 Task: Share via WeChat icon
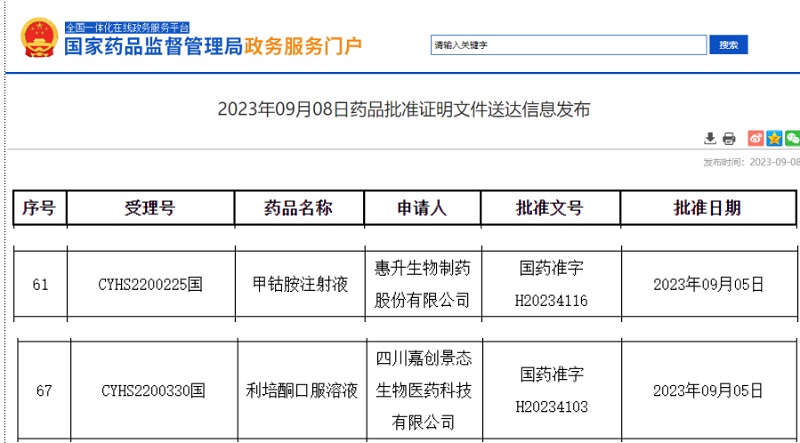(x=792, y=138)
